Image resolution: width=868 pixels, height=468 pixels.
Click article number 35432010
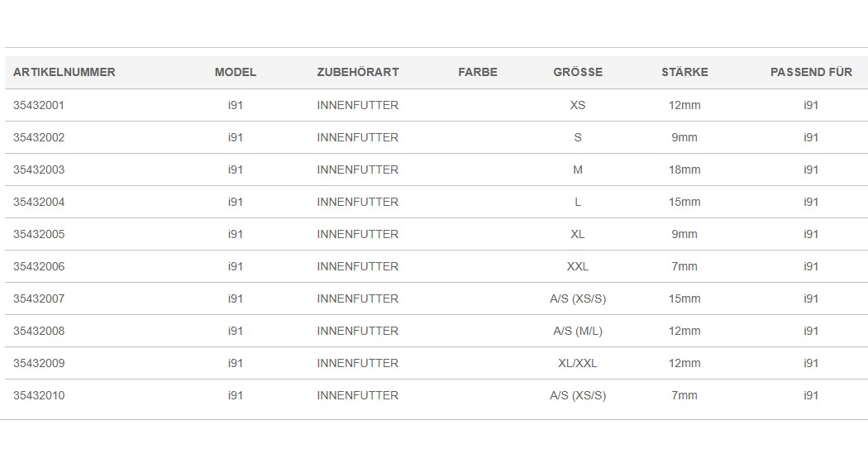point(39,395)
